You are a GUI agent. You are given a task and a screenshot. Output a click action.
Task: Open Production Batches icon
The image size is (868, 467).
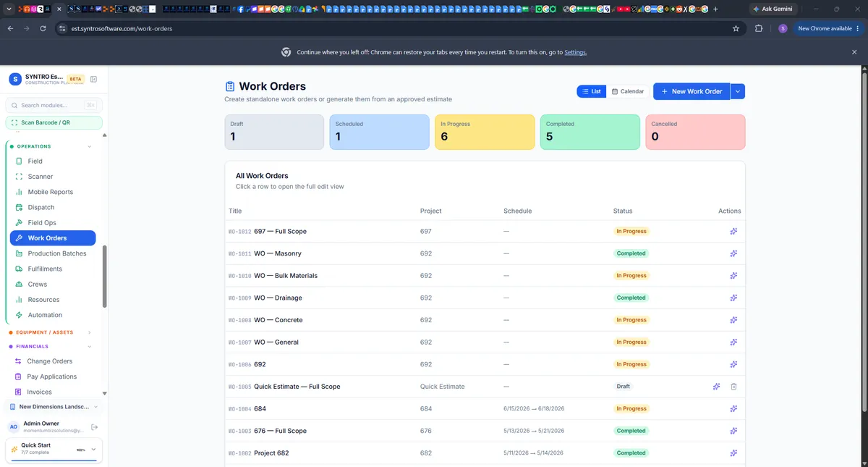tap(19, 253)
